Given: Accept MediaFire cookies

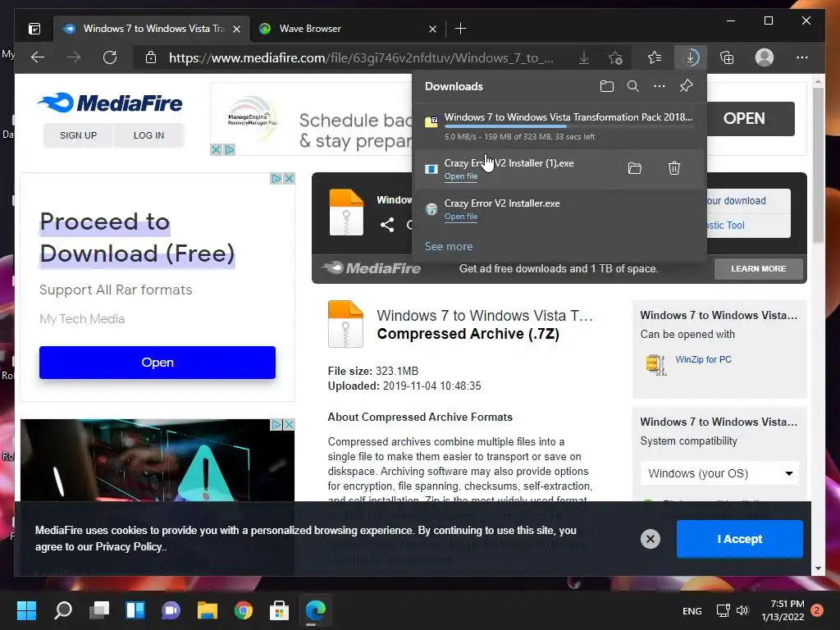Looking at the screenshot, I should 739,539.
